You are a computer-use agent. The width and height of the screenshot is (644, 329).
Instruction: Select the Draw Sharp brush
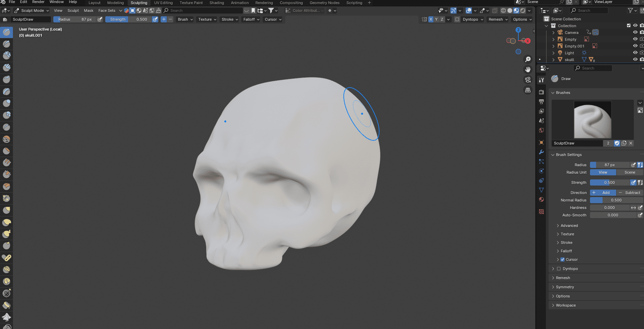click(7, 44)
